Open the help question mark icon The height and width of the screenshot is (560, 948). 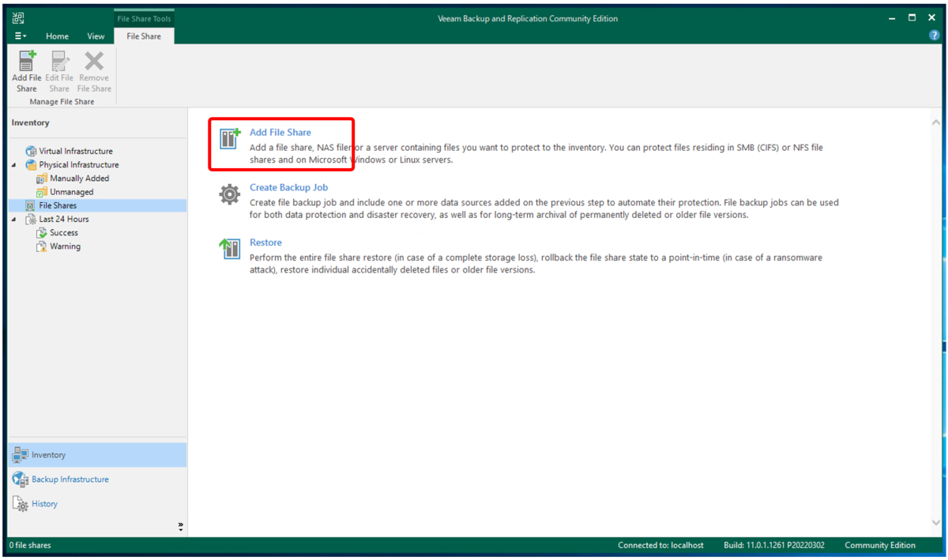(x=935, y=36)
